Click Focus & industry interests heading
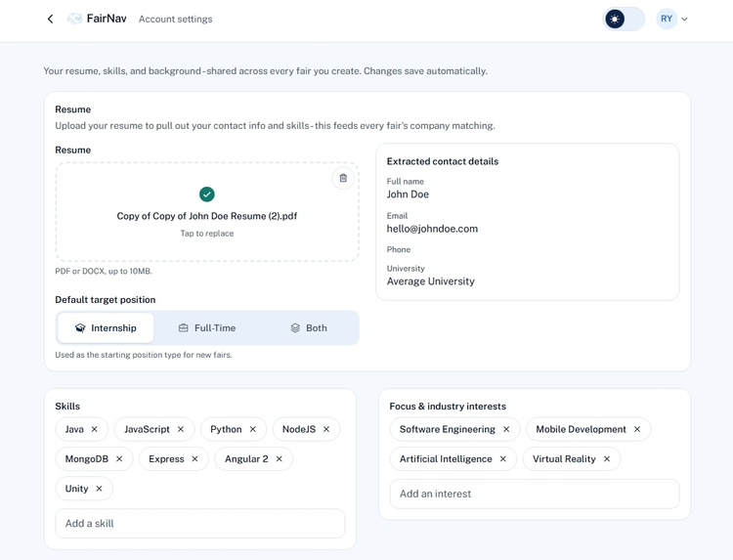This screenshot has height=560, width=733. tap(448, 407)
